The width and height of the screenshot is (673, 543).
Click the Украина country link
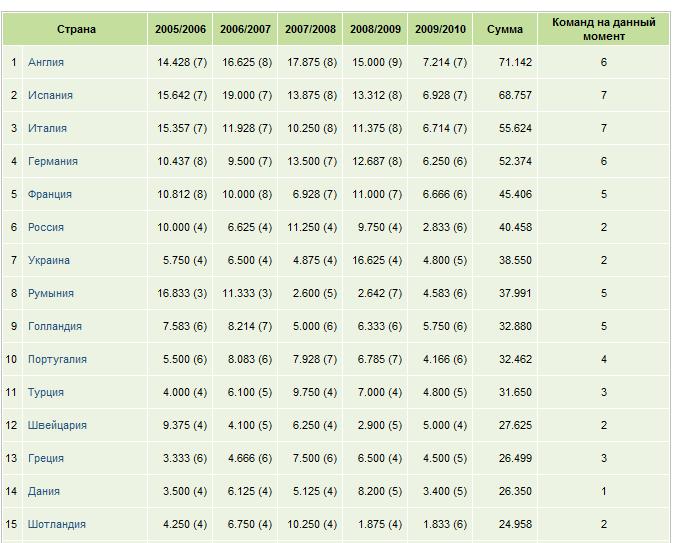(49, 260)
